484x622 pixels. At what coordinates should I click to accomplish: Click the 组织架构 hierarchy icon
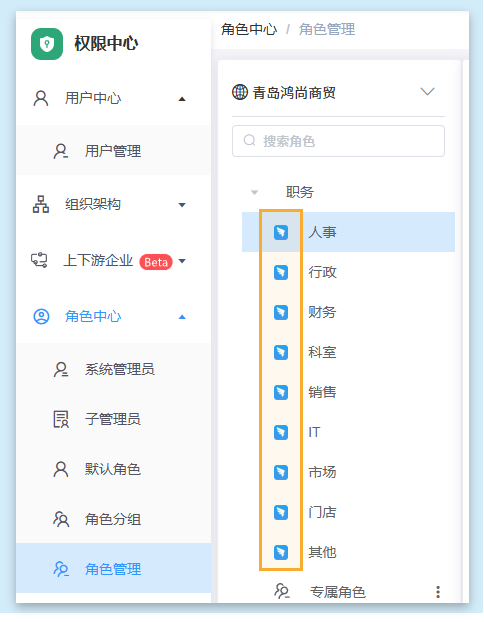41,204
